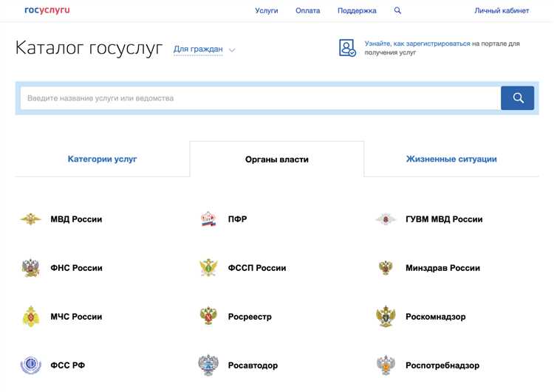The width and height of the screenshot is (554, 392).
Task: Open «Минздрав России» agency link
Action: pos(442,268)
